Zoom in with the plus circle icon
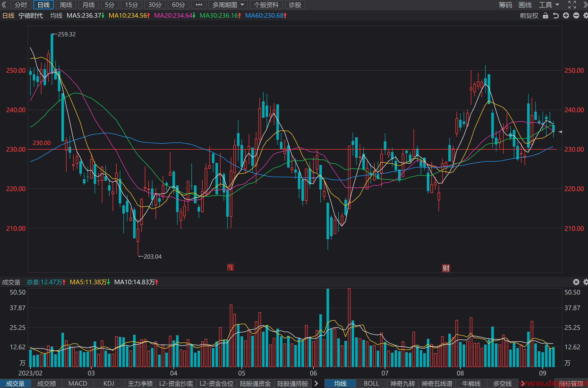Screen dimensions: 588x388 (x=566, y=16)
